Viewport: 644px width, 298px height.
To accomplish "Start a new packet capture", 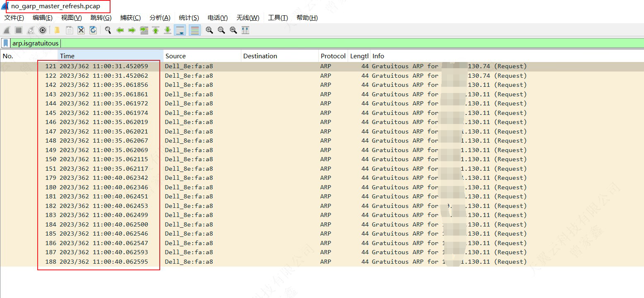I will 6,30.
